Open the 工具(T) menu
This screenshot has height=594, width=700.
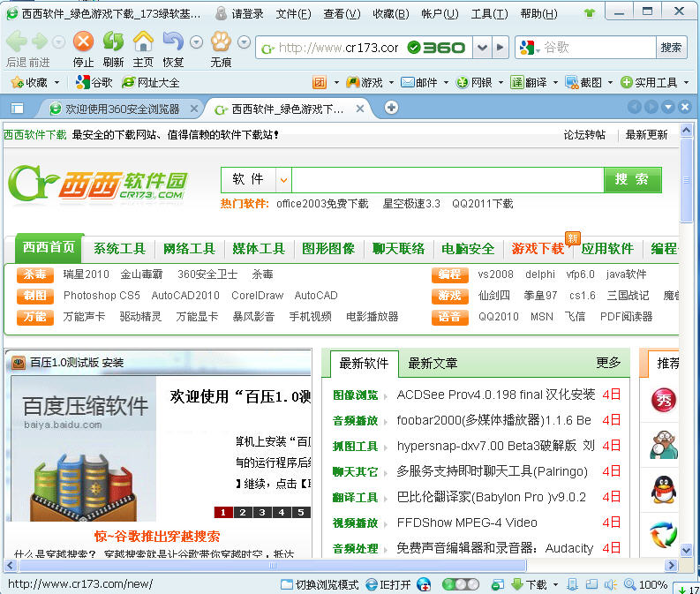489,14
